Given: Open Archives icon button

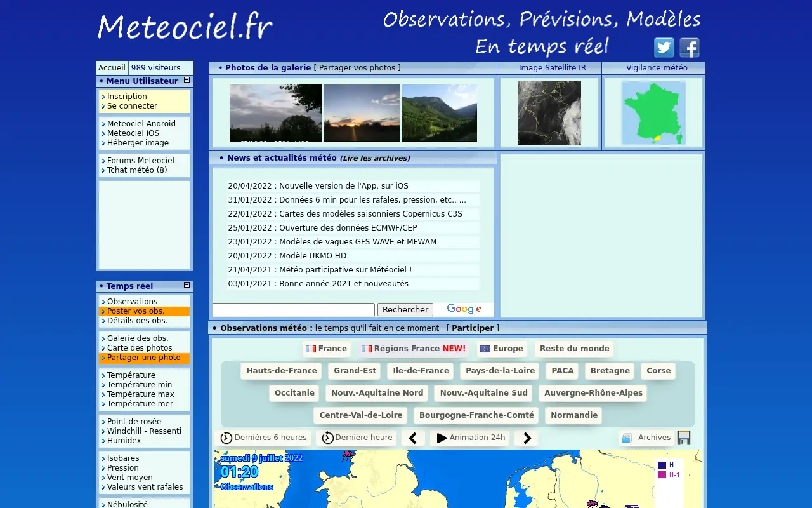Looking at the screenshot, I should pyautogui.click(x=646, y=438).
